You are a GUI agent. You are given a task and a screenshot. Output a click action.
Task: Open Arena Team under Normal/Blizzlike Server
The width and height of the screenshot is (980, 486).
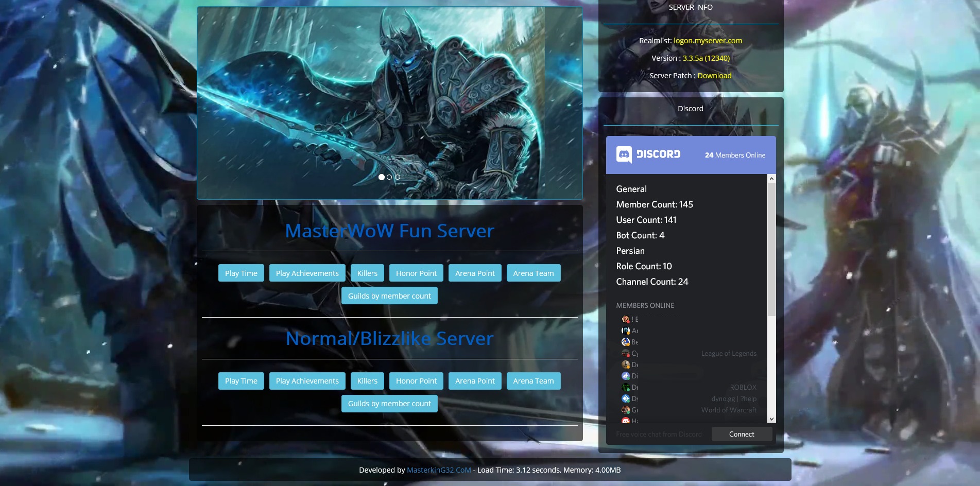click(x=534, y=381)
